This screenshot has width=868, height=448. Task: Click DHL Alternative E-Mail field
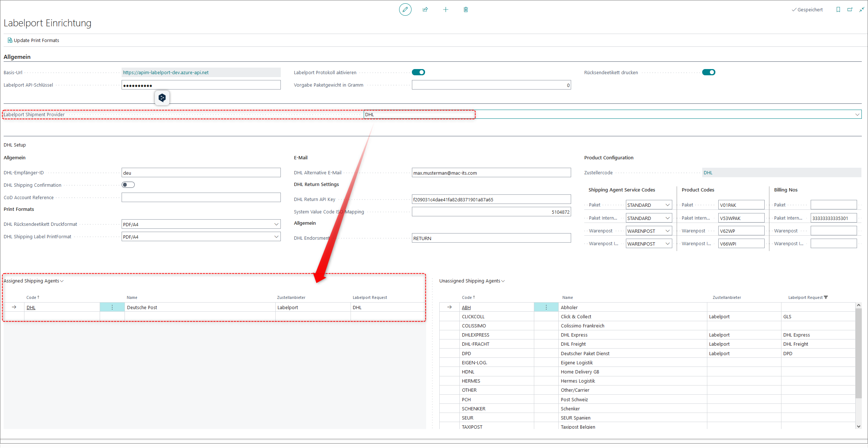coord(491,173)
